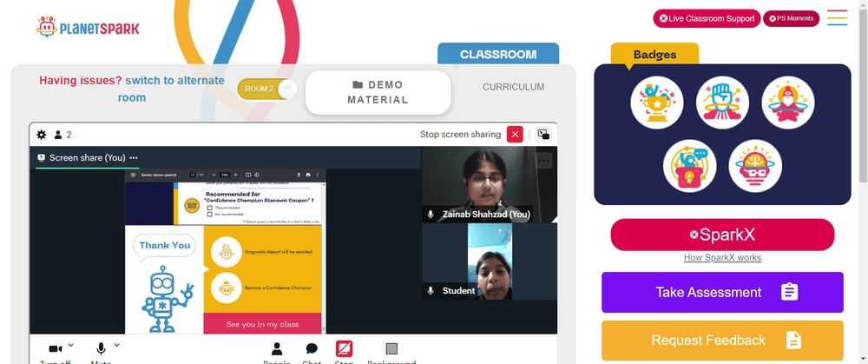Open PS Moments
868x364 pixels.
[791, 18]
